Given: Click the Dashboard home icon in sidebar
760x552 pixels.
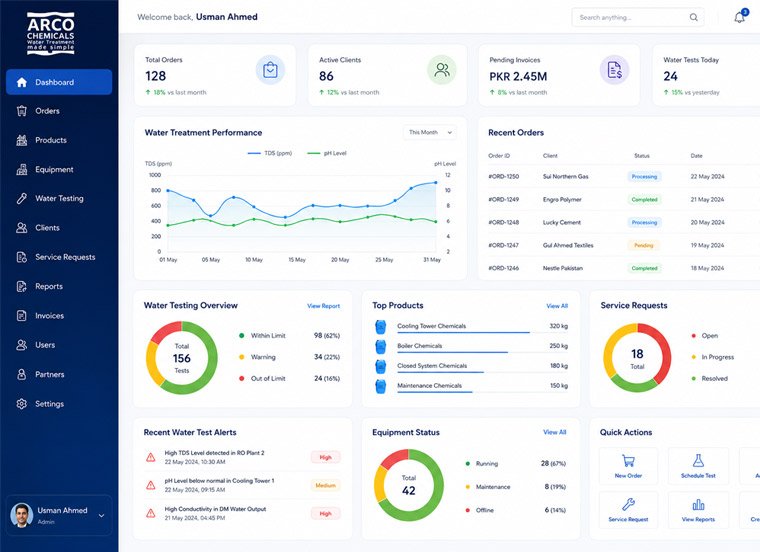Looking at the screenshot, I should (x=22, y=82).
